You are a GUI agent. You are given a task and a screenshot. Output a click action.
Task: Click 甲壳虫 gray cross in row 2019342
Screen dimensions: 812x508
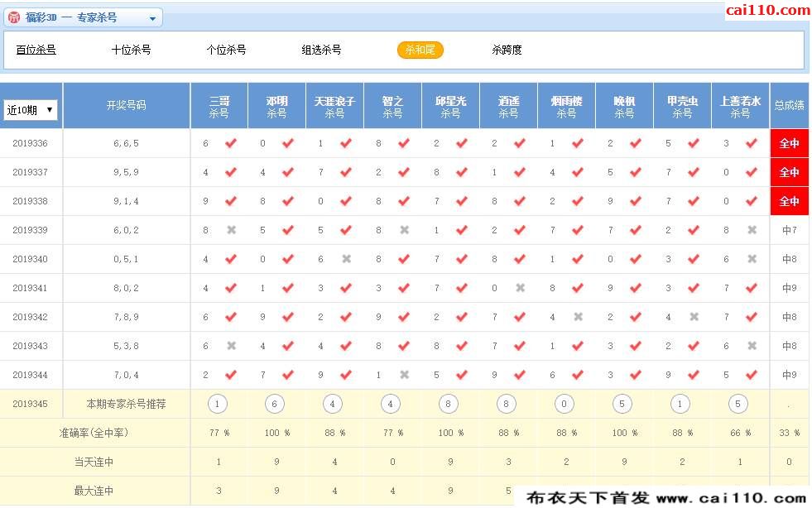694,317
